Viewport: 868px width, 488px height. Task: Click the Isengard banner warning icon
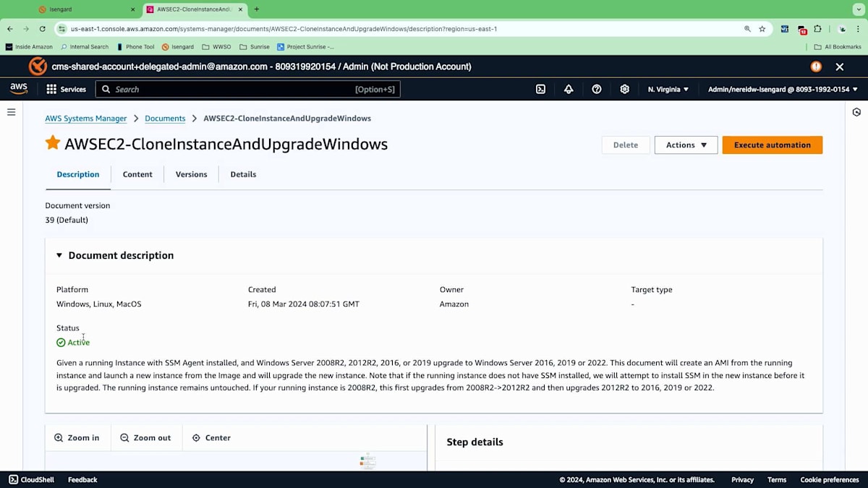[x=816, y=67]
